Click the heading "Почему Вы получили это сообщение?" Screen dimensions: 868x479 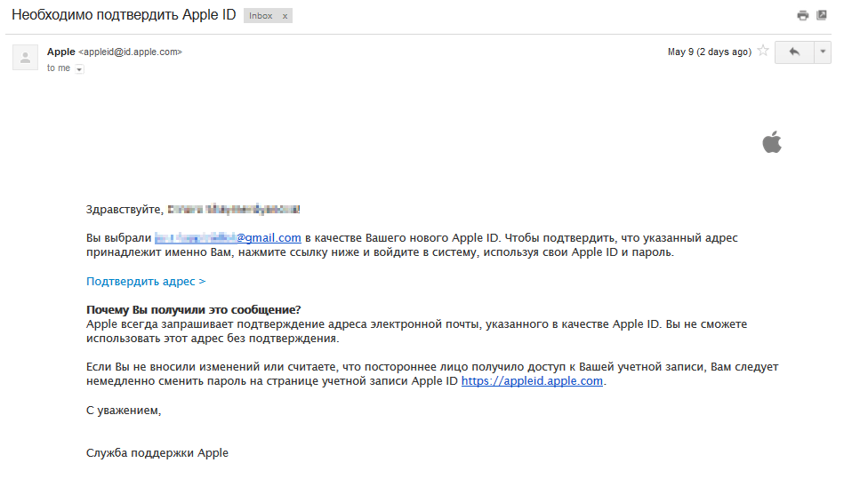pyautogui.click(x=193, y=309)
